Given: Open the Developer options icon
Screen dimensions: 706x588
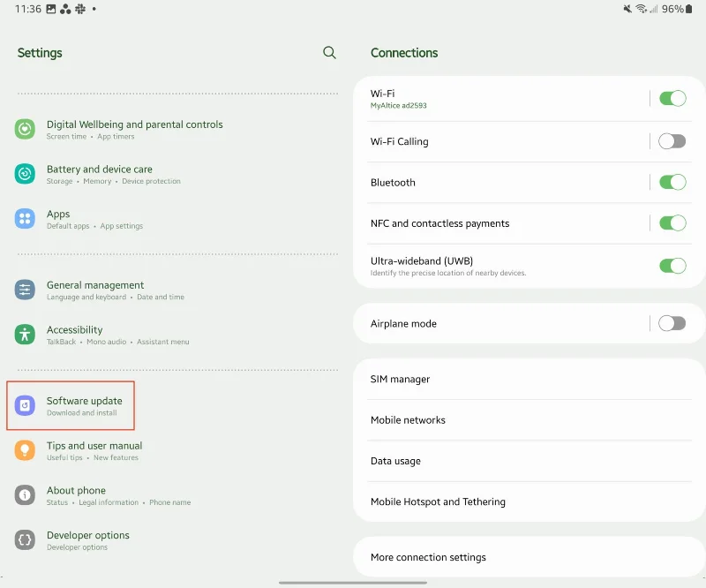Looking at the screenshot, I should pos(25,541).
